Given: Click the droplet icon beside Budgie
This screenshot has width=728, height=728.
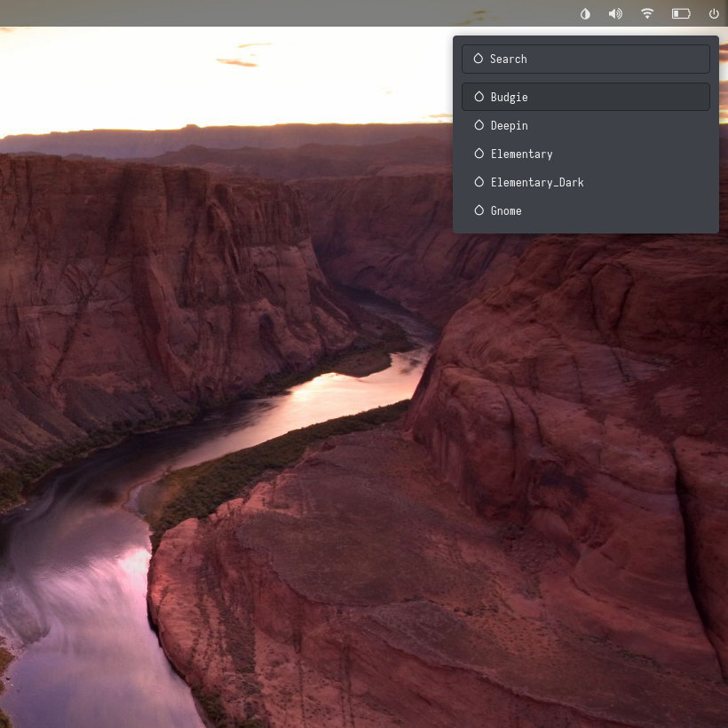Looking at the screenshot, I should (479, 97).
